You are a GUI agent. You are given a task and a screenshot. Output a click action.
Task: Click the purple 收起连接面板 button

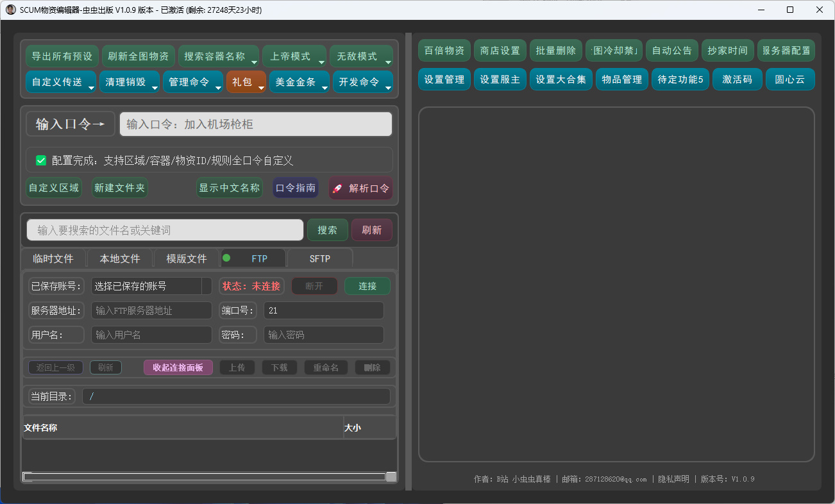(178, 367)
